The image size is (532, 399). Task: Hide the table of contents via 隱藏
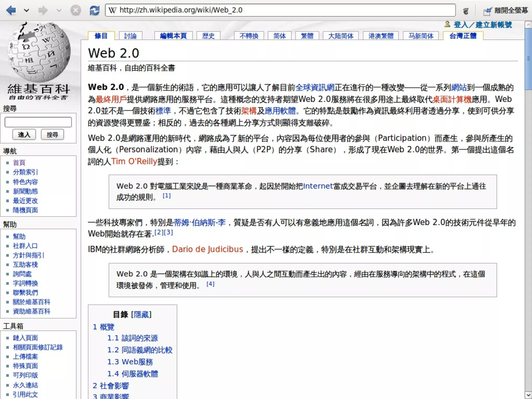pyautogui.click(x=141, y=315)
